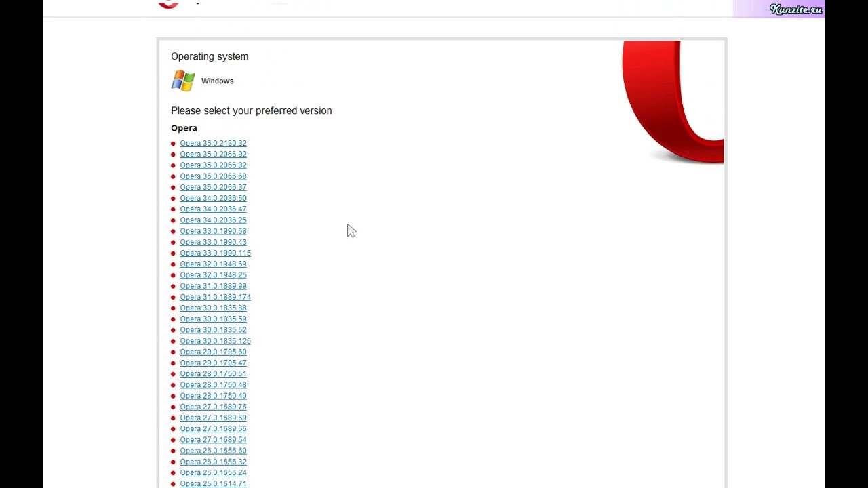Choose the Opera 26.0.1656.32 link

213,462
